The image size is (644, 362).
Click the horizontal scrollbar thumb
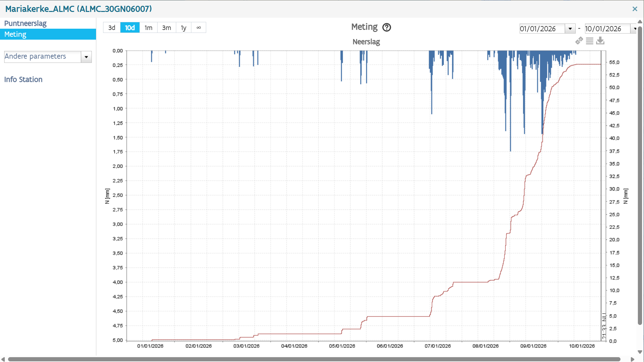point(314,359)
